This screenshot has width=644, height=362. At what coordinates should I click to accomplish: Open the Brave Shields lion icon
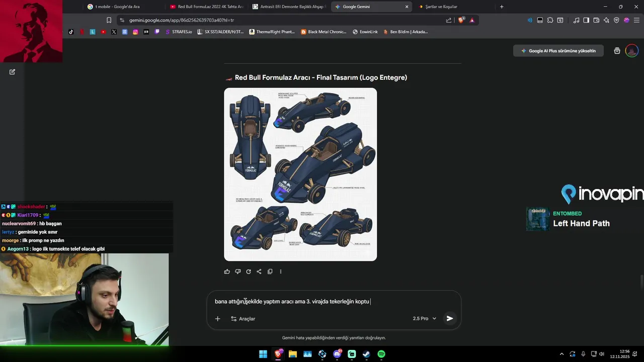[x=461, y=20]
